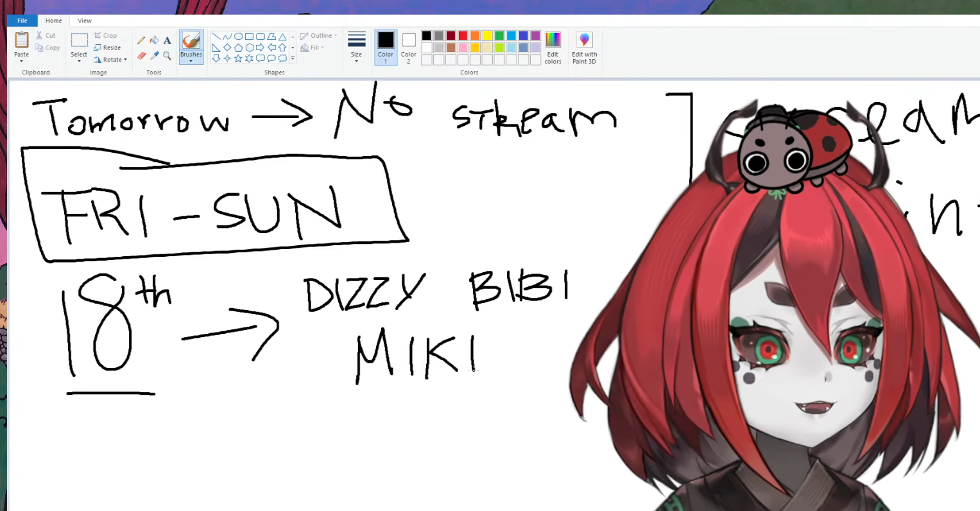
Task: Open the shape Fill dropdown
Action: point(313,48)
